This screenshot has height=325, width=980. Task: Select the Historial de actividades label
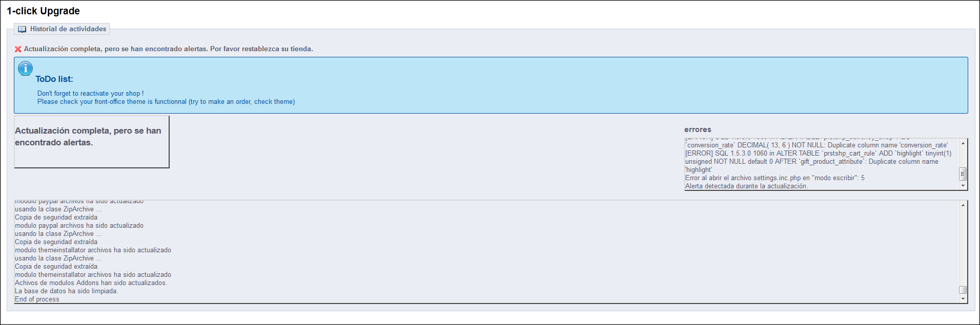click(x=68, y=29)
